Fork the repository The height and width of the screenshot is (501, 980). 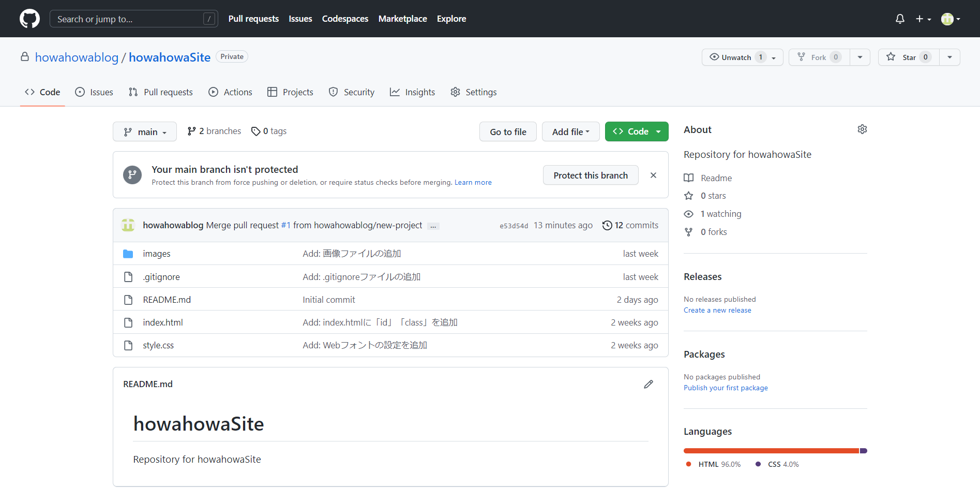(818, 57)
